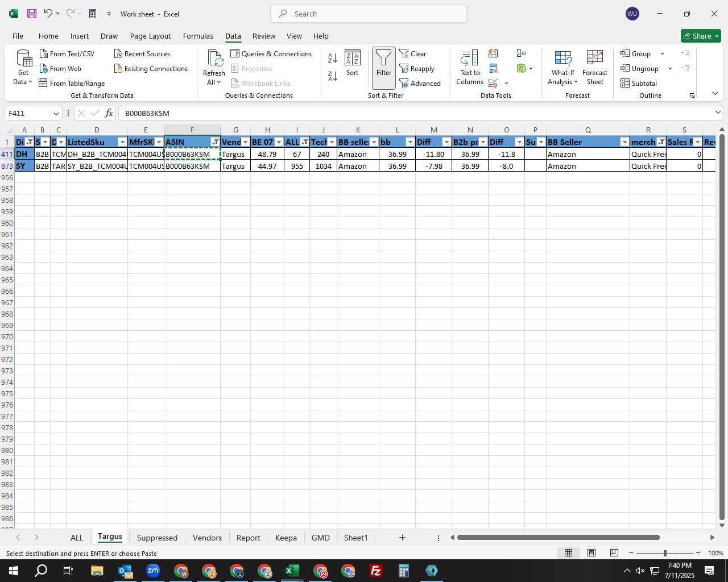Image resolution: width=728 pixels, height=582 pixels.
Task: Open the File menu
Action: point(18,36)
